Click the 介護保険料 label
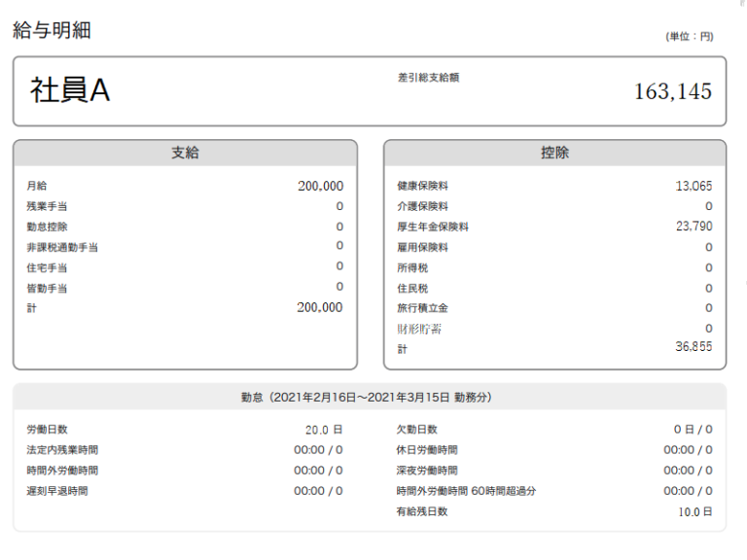 pyautogui.click(x=422, y=206)
